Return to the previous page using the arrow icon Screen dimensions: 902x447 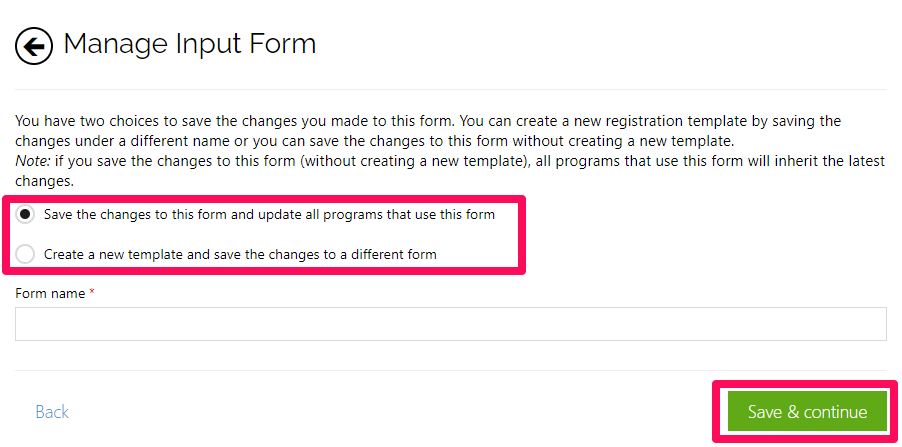click(x=34, y=46)
